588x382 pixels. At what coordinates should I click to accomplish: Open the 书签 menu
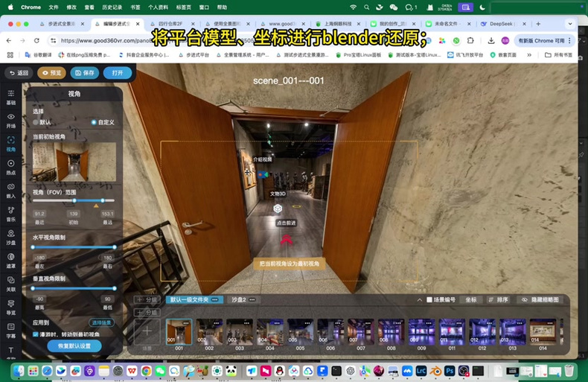click(x=135, y=7)
